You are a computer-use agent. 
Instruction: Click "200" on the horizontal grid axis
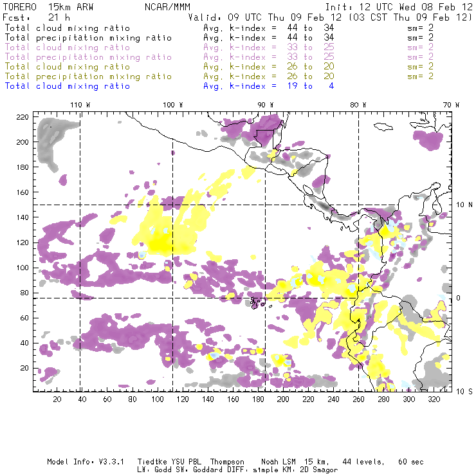[x=283, y=399]
